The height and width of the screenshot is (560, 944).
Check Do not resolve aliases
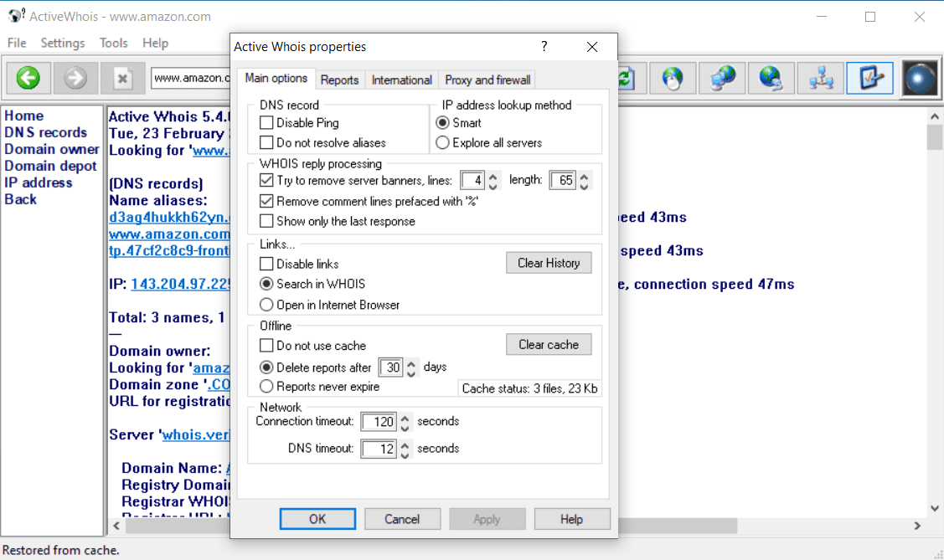pos(266,142)
